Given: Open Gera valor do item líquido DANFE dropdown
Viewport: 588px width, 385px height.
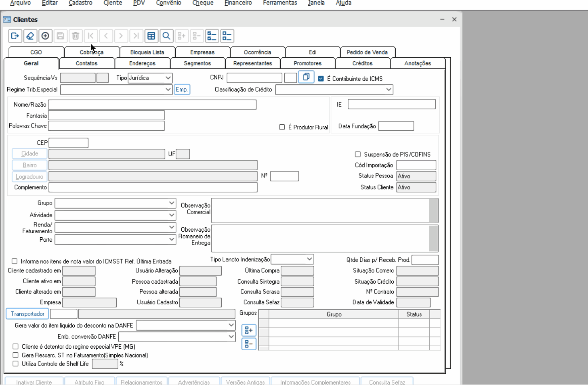Looking at the screenshot, I should 186,325.
